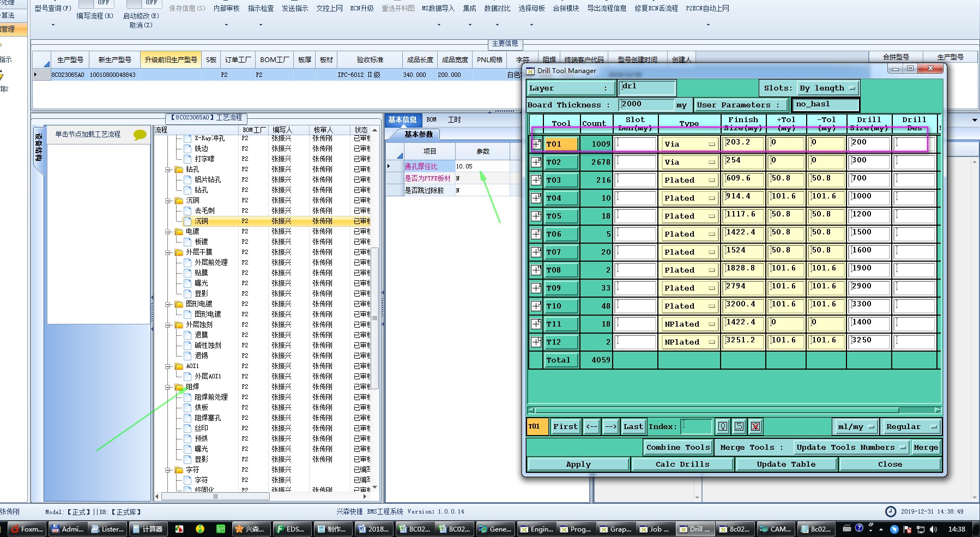Viewport: 980px width, 537px height.
Task: Click the next arrow (-->) navigation button
Action: click(610, 426)
